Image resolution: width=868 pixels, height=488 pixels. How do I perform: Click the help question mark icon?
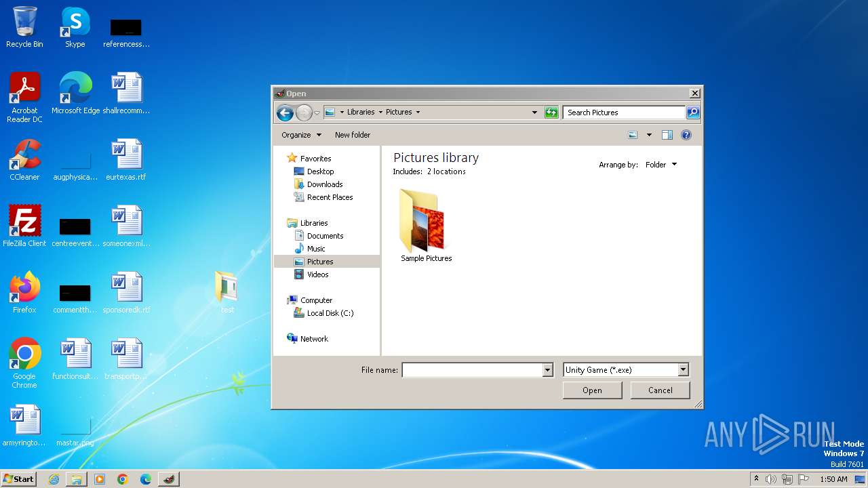(686, 135)
